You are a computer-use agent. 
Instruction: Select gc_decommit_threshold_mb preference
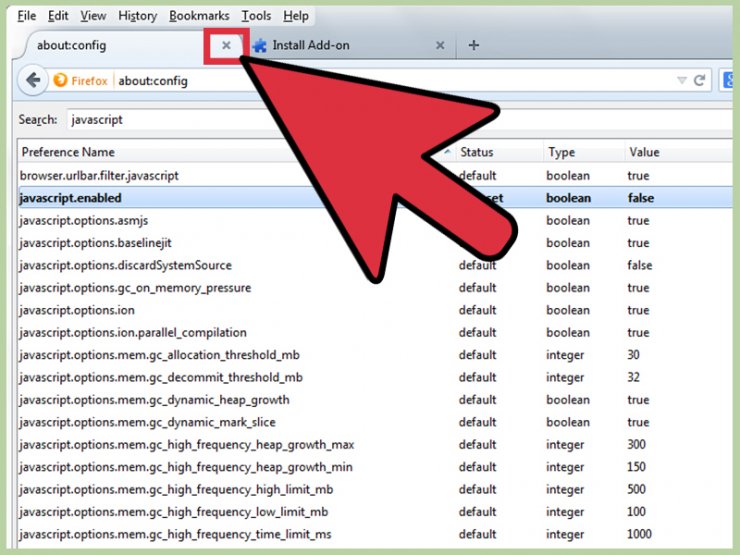click(x=375, y=377)
